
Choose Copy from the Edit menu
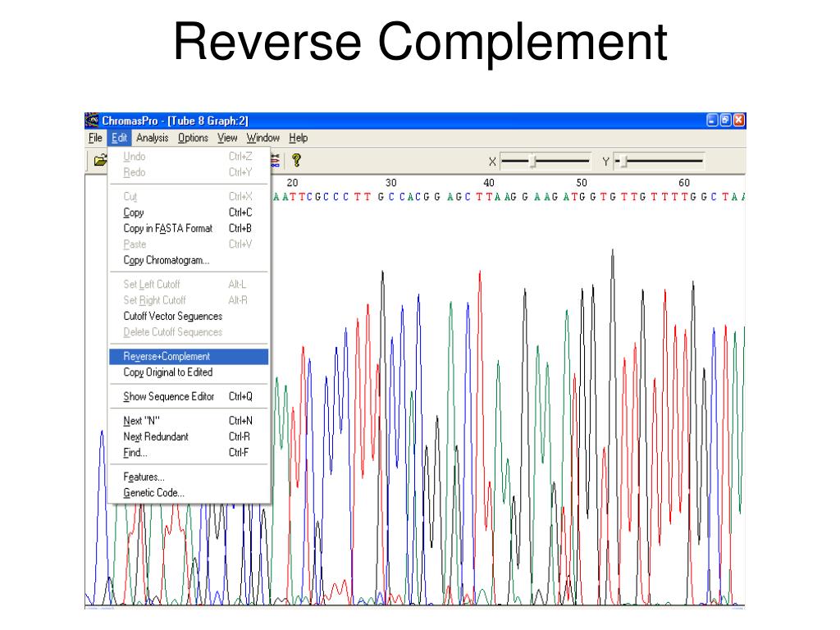[189, 212]
